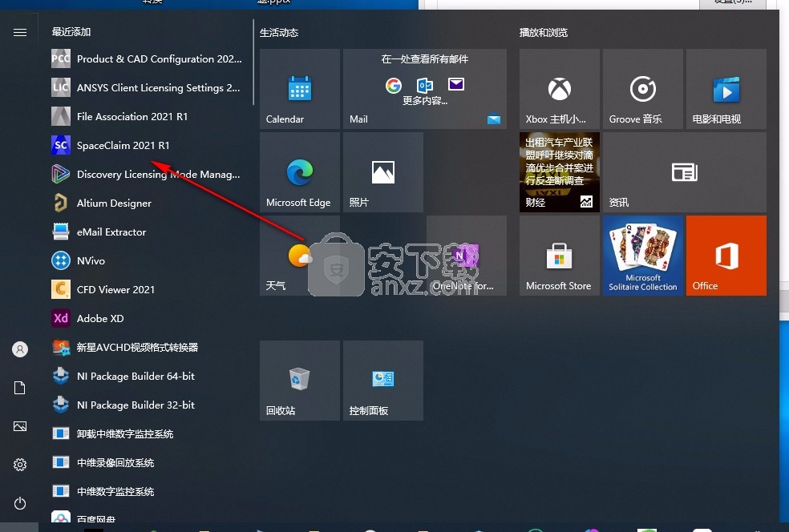The width and height of the screenshot is (789, 532).
Task: Launch Product & CAD Configuration from recently added
Action: [147, 58]
